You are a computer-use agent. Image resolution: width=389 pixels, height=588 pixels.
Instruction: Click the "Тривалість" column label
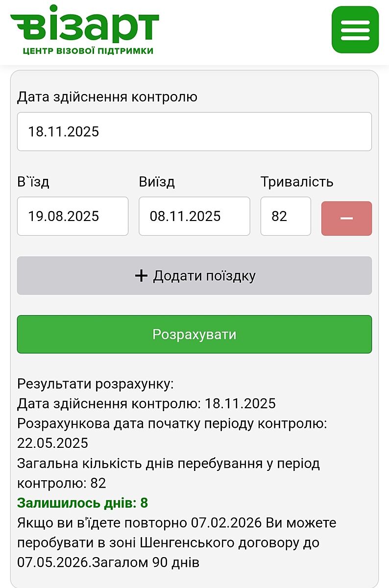(x=297, y=182)
